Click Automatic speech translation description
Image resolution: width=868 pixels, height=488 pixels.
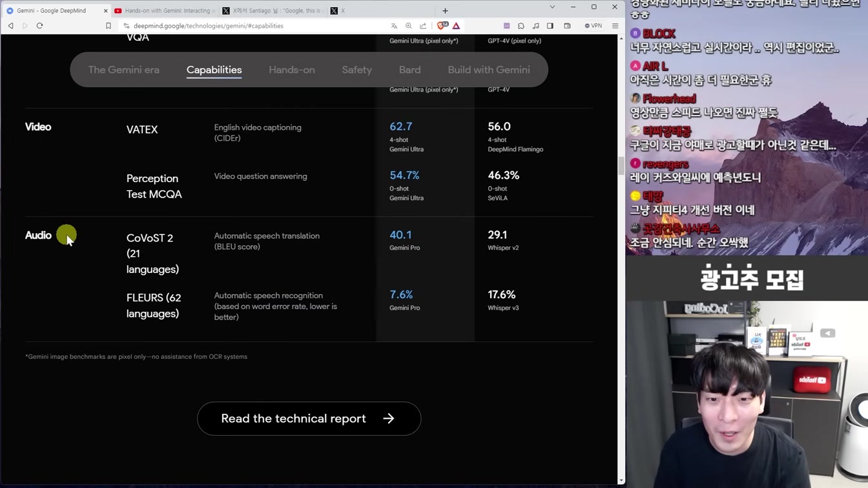267,241
